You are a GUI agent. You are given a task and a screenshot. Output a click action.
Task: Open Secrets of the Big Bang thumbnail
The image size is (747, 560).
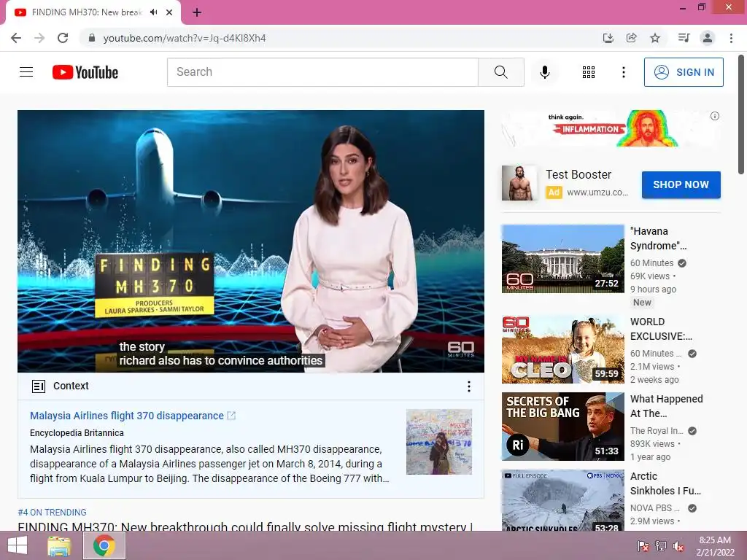point(562,426)
